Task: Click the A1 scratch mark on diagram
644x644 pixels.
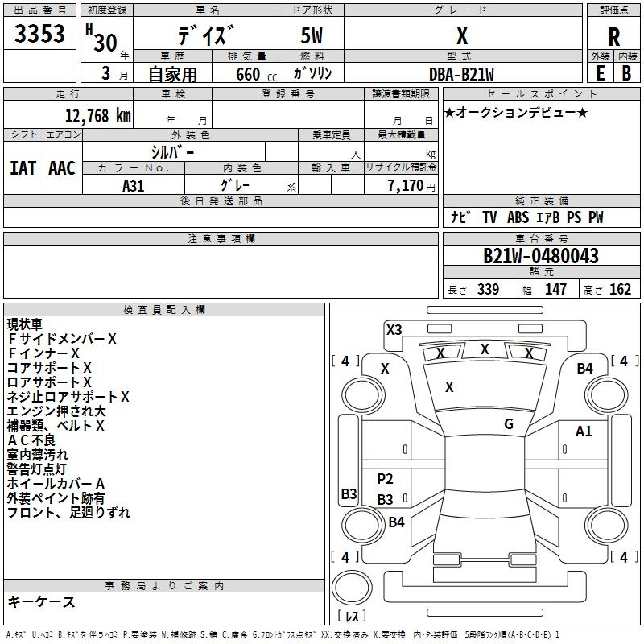Action: 584,431
